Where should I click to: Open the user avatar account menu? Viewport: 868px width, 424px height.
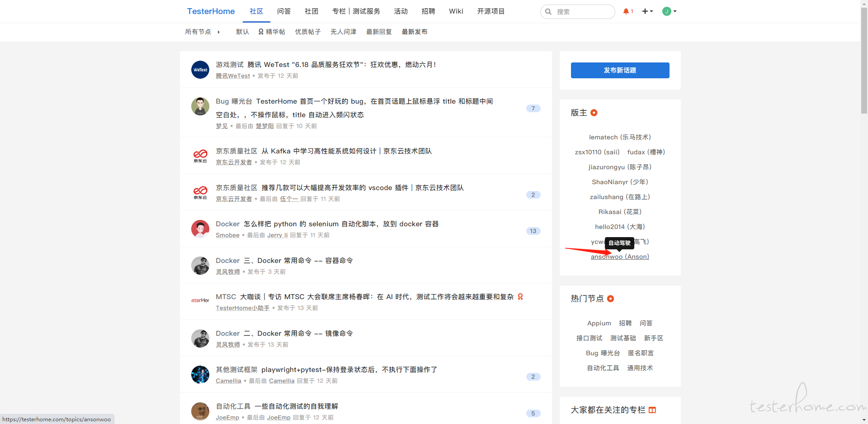(669, 11)
